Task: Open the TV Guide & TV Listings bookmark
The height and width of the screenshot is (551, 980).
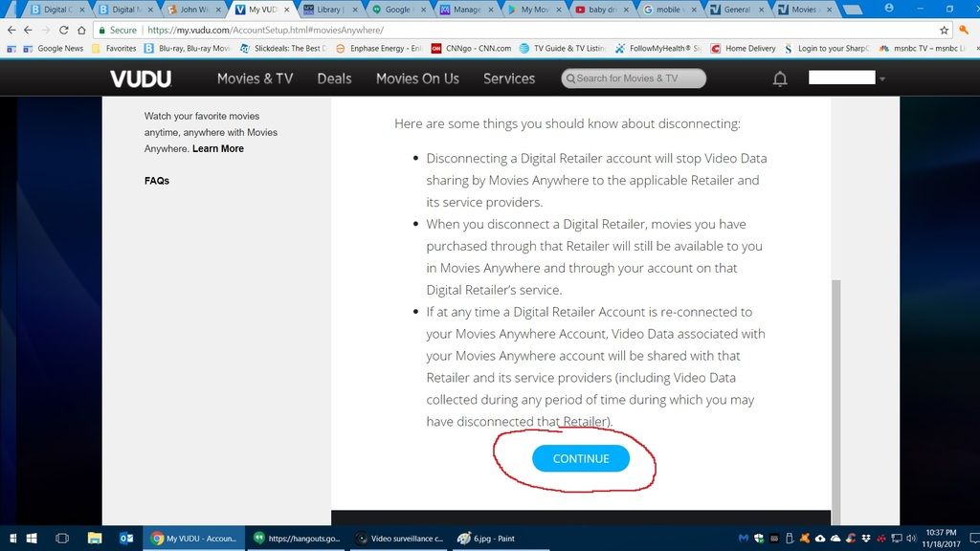Action: pyautogui.click(x=562, y=48)
